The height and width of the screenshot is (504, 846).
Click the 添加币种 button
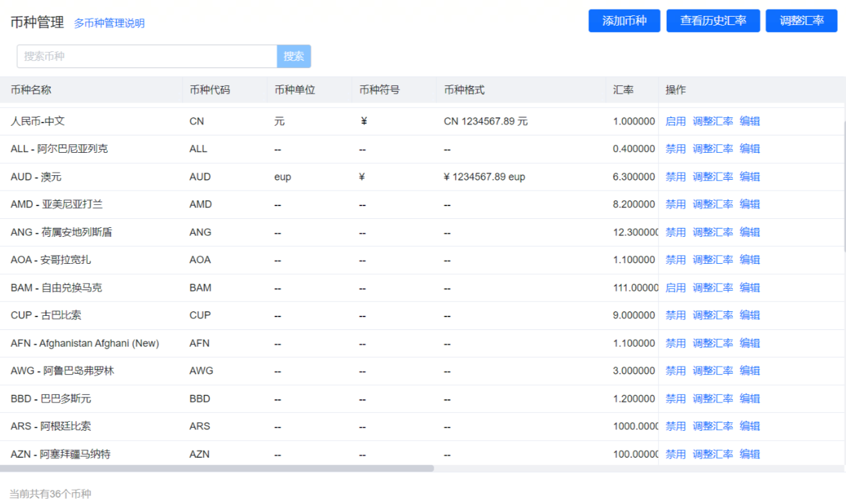tap(624, 21)
